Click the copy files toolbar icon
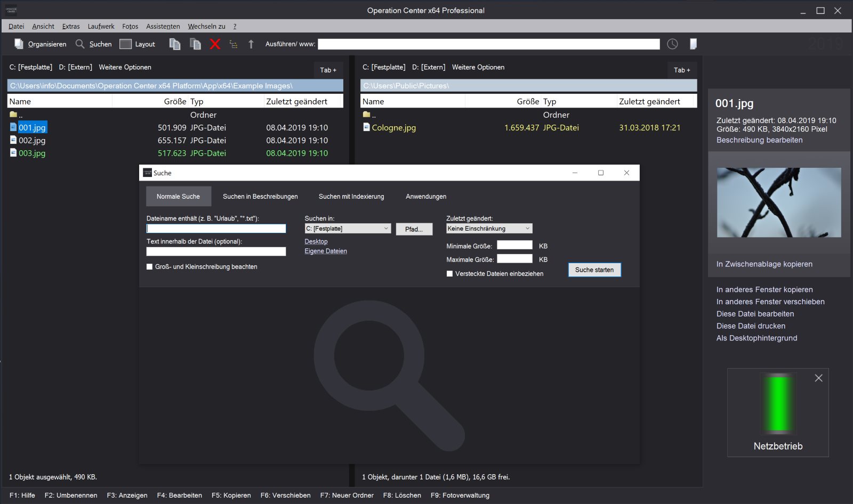This screenshot has width=853, height=504. click(x=174, y=44)
